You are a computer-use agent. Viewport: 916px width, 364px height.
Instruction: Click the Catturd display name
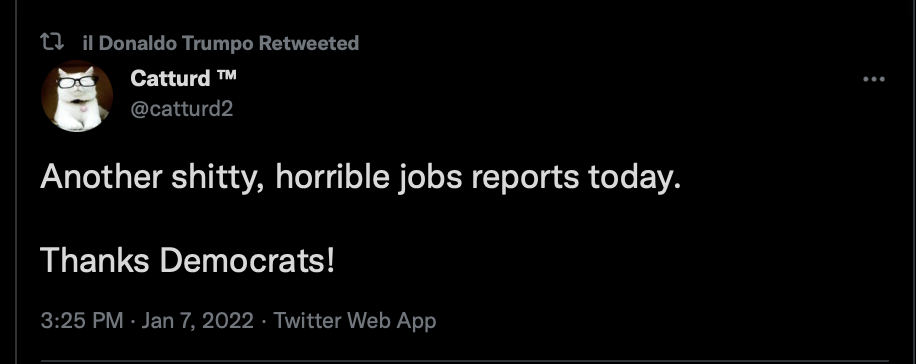(x=170, y=78)
